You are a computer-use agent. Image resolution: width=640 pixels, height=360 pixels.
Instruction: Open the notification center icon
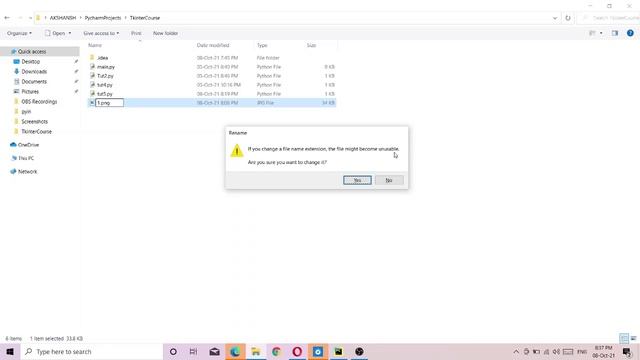(x=627, y=351)
